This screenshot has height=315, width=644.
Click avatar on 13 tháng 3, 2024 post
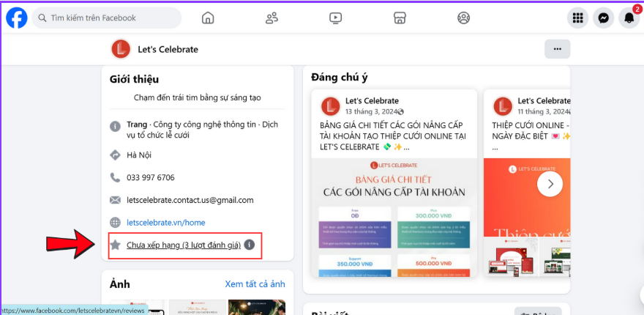(x=331, y=106)
